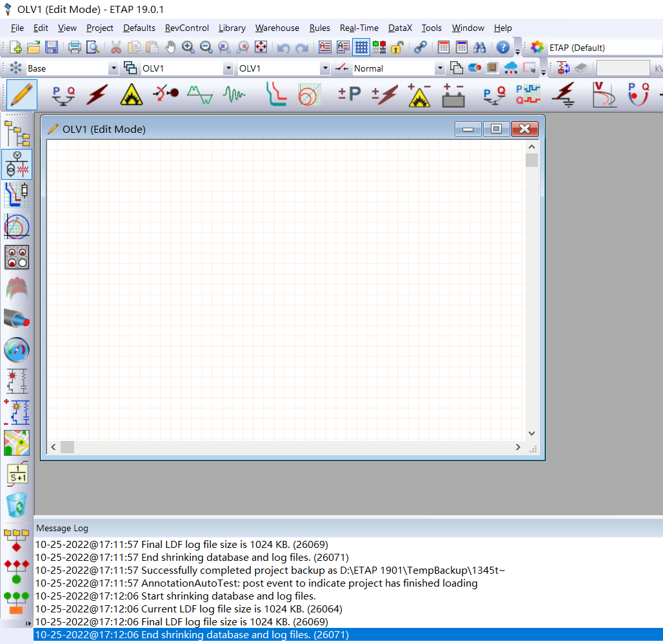This screenshot has width=663, height=644.
Task: Open the Real-Time menu
Action: click(x=359, y=28)
